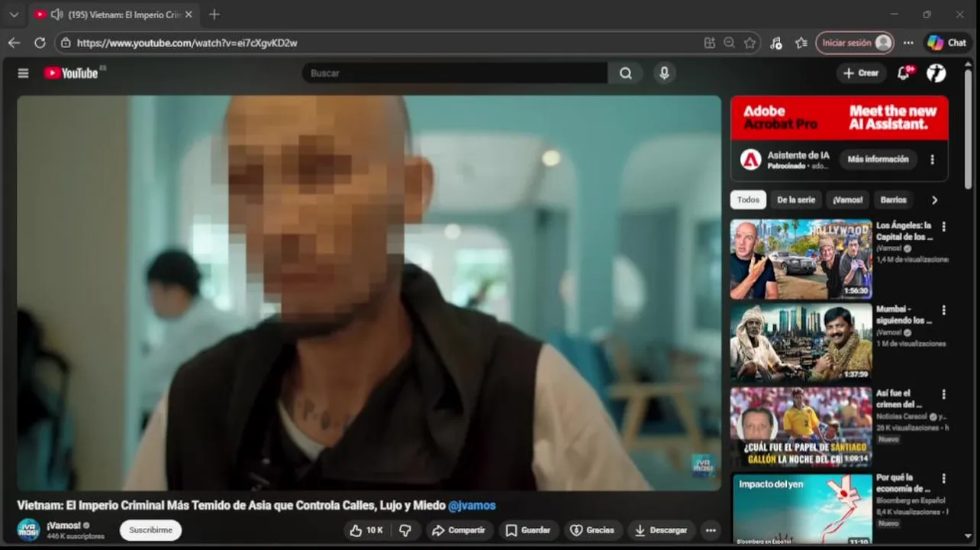This screenshot has width=980, height=550.
Task: Open the "Por qué la economía de" title
Action: click(904, 483)
